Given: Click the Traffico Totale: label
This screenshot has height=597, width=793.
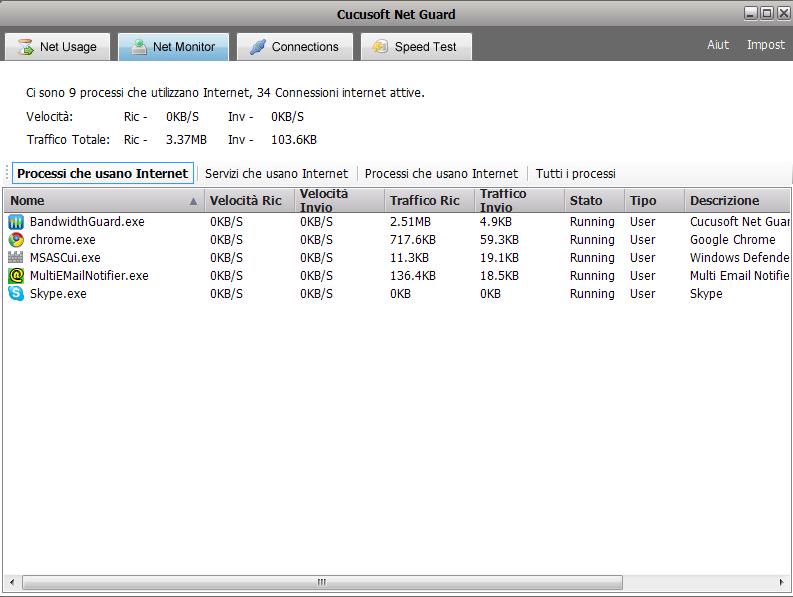Looking at the screenshot, I should click(68, 140).
